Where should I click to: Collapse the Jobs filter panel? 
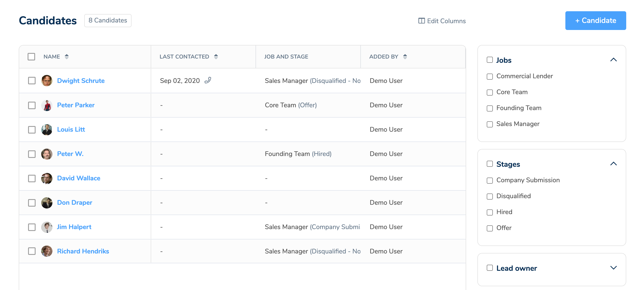tap(613, 60)
